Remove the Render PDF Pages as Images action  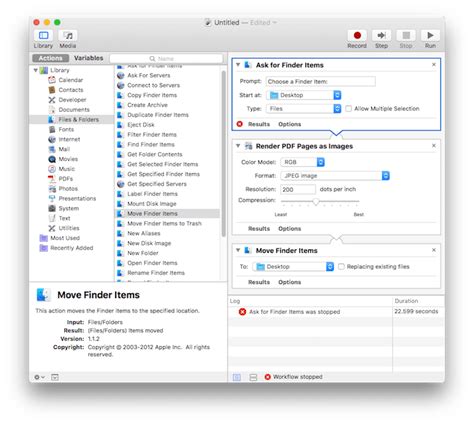pyautogui.click(x=434, y=146)
